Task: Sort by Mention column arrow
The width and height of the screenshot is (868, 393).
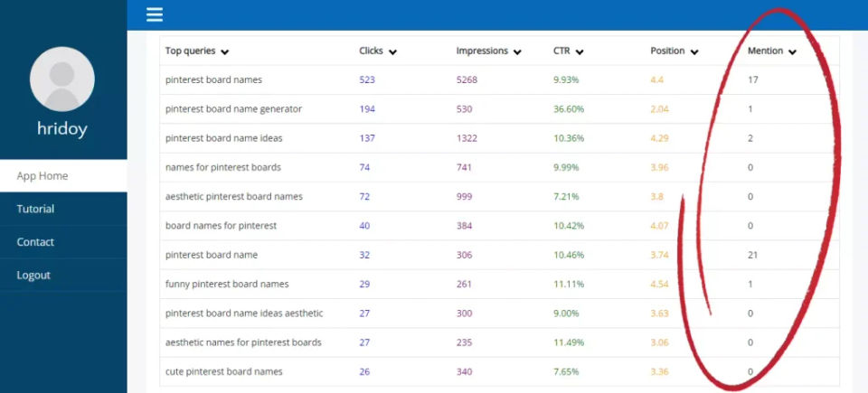Action: pos(792,52)
